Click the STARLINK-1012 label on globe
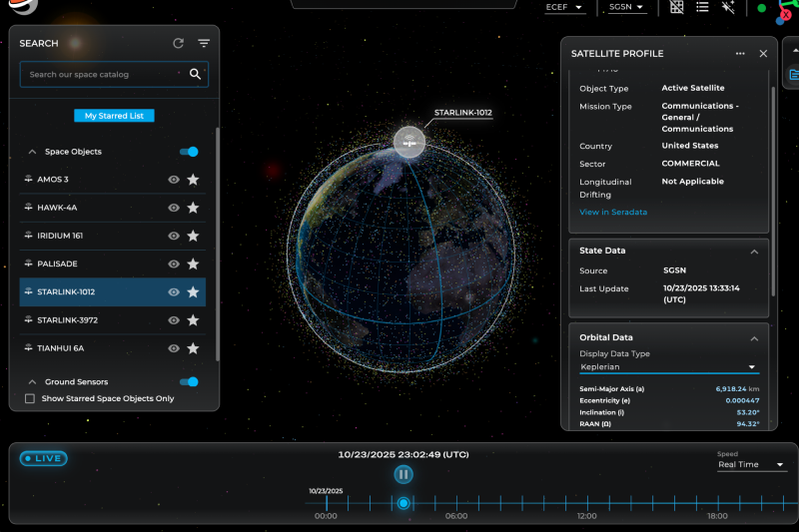The height and width of the screenshot is (532, 799). tap(462, 113)
